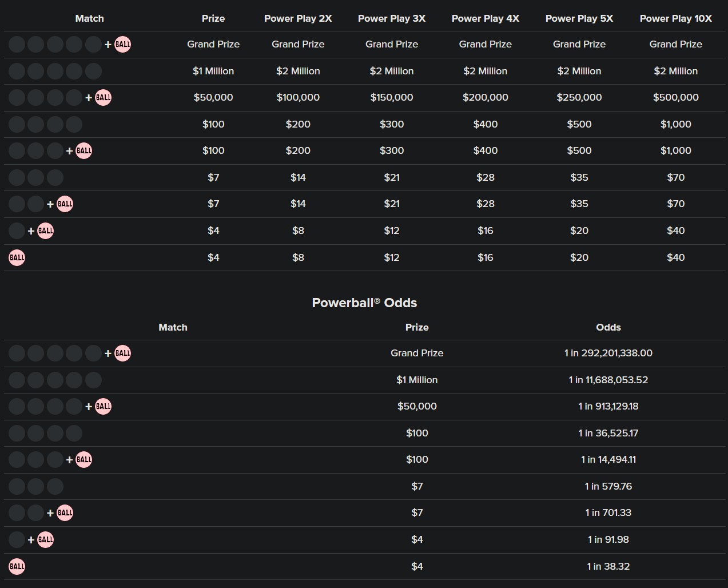Click the Power Play 5X column header

click(579, 18)
